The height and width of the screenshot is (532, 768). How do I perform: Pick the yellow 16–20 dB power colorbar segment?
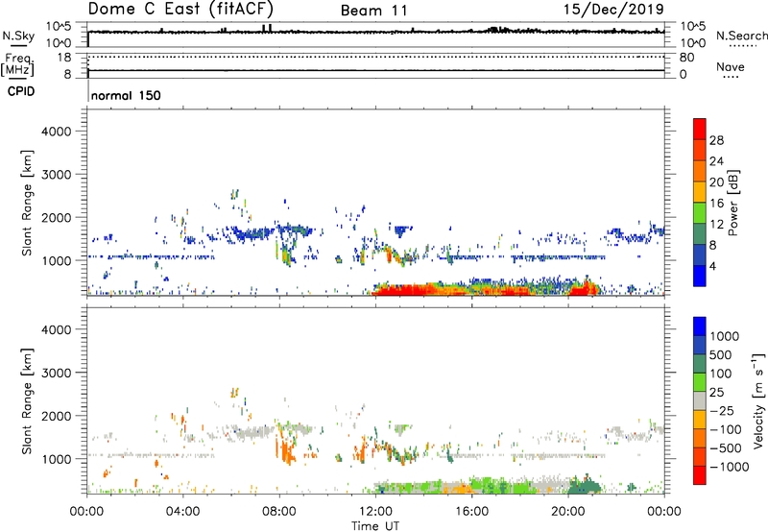700,192
